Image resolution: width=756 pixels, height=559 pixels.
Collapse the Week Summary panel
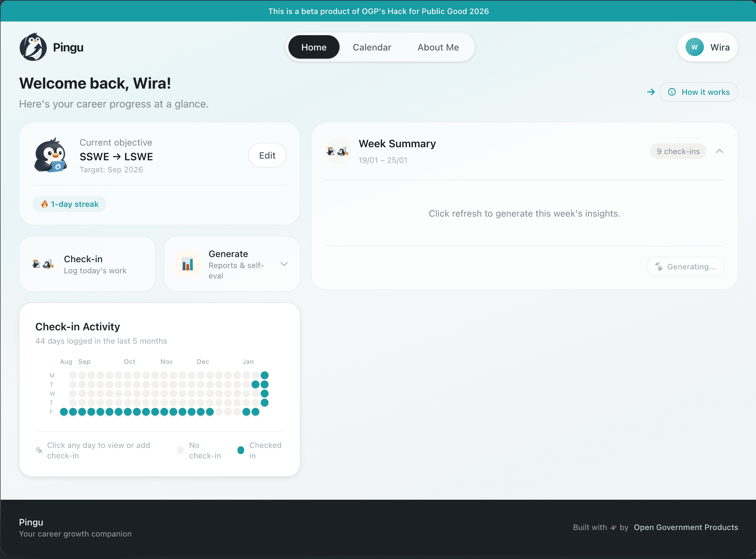tap(720, 151)
